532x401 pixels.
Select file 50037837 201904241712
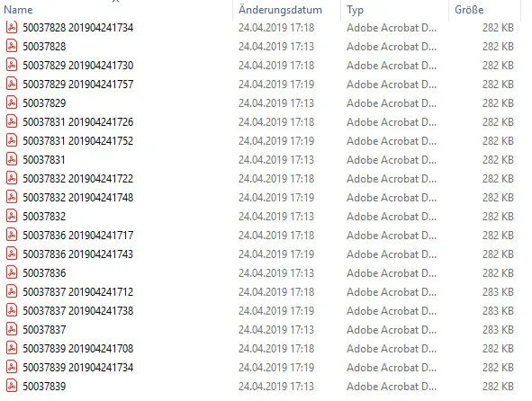pyautogui.click(x=78, y=292)
